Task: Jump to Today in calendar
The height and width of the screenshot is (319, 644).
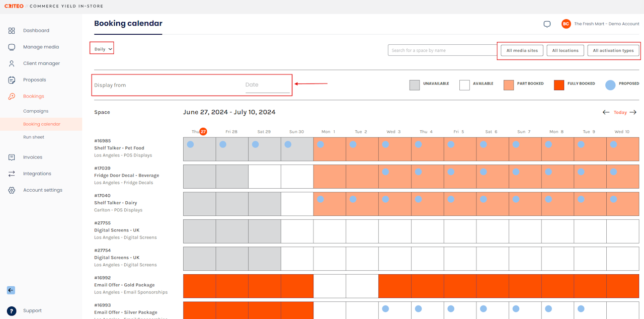Action: coord(620,113)
